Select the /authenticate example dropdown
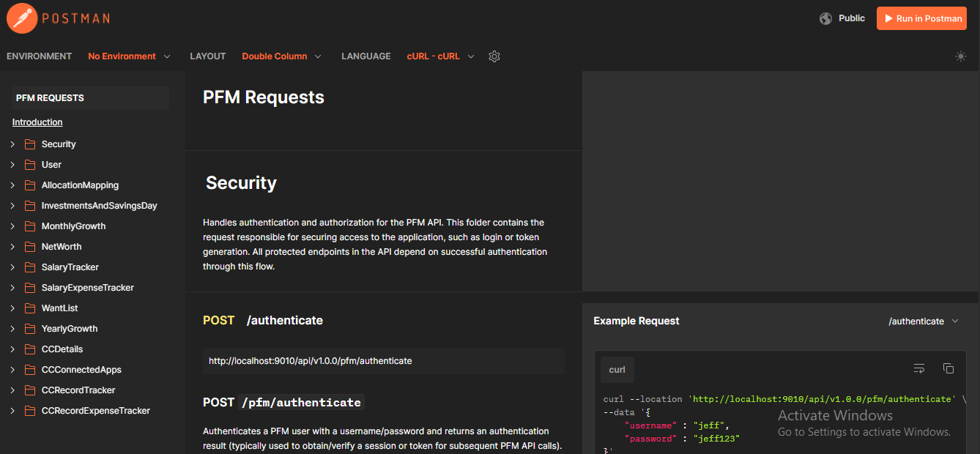Image resolution: width=980 pixels, height=454 pixels. point(923,321)
